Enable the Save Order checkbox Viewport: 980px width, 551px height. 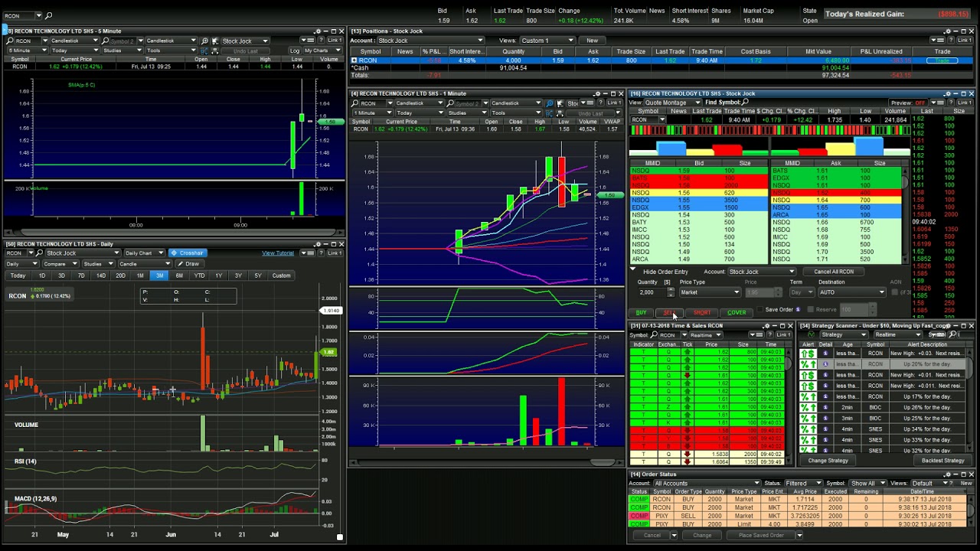(x=760, y=310)
